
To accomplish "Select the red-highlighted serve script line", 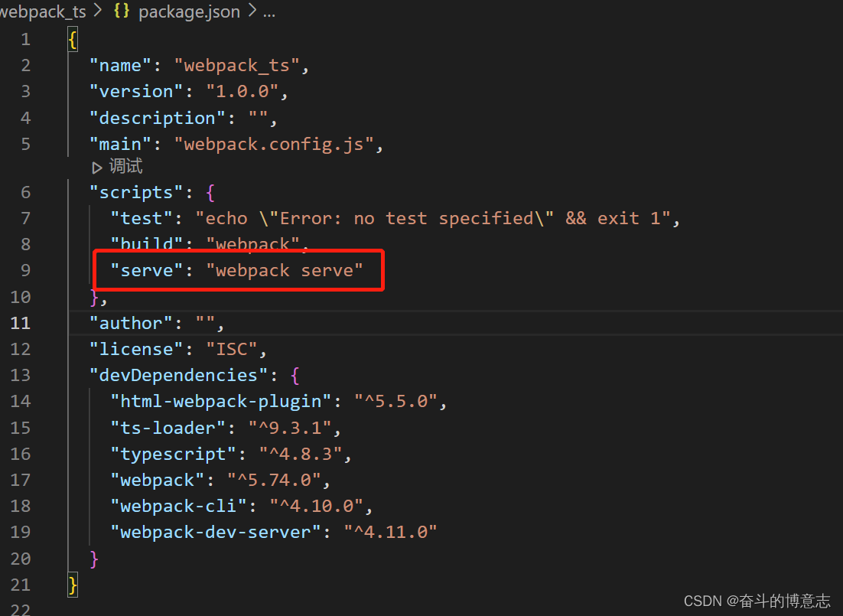I will pos(237,269).
